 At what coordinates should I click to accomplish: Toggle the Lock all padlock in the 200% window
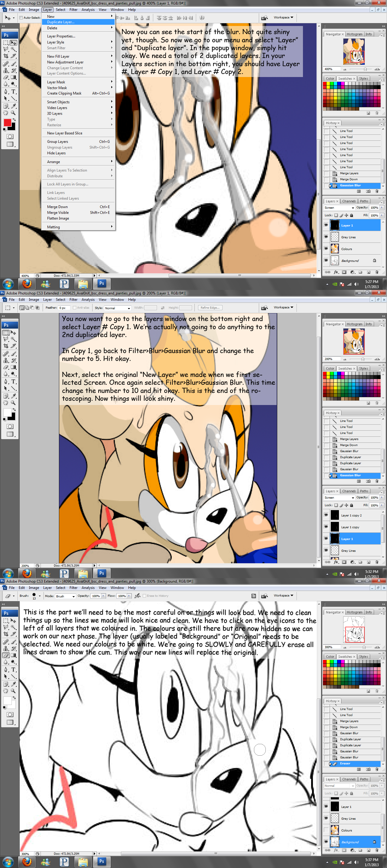[352, 505]
